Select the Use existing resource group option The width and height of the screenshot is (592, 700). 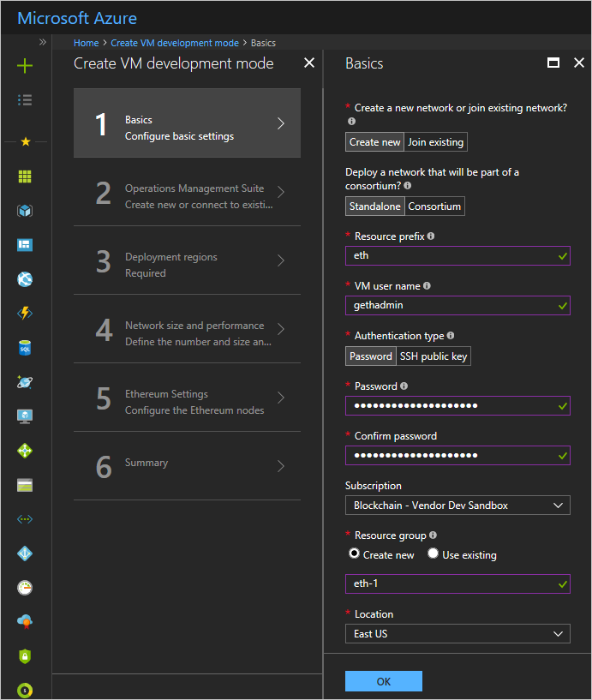(434, 554)
